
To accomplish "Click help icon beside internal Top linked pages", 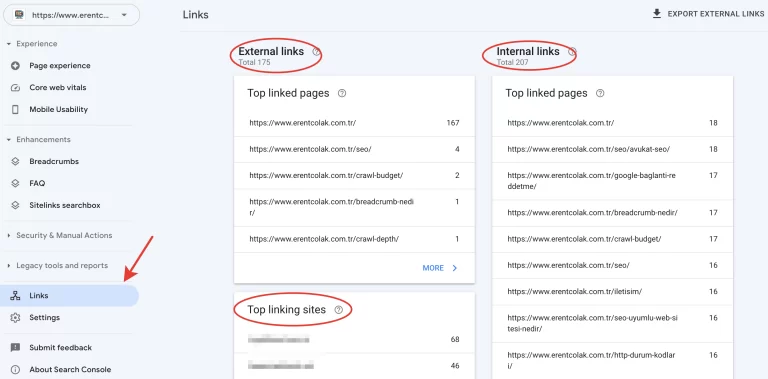I will [600, 93].
